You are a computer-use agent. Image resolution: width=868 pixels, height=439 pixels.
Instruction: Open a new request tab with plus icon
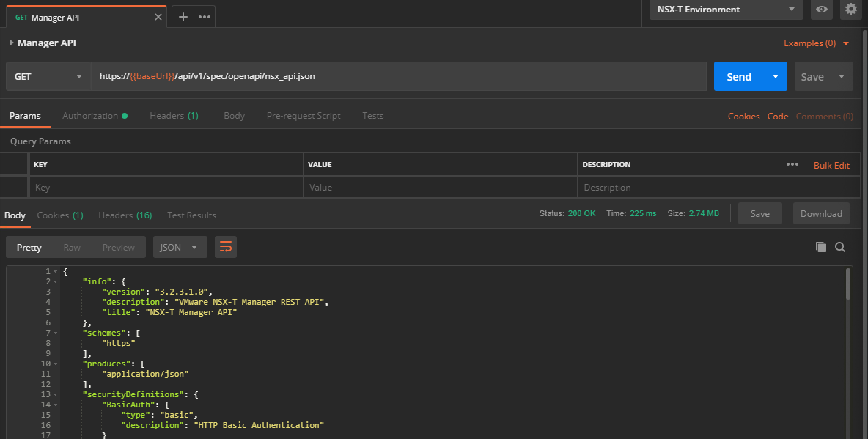coord(183,17)
